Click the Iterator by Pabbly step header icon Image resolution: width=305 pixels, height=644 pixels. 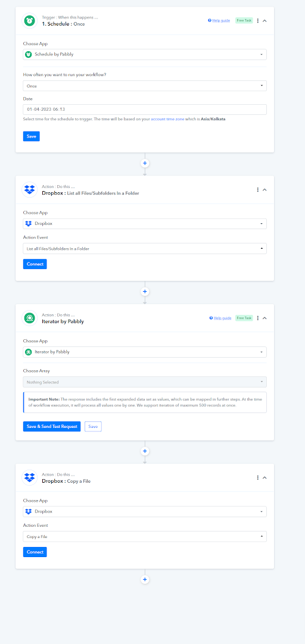[29, 318]
